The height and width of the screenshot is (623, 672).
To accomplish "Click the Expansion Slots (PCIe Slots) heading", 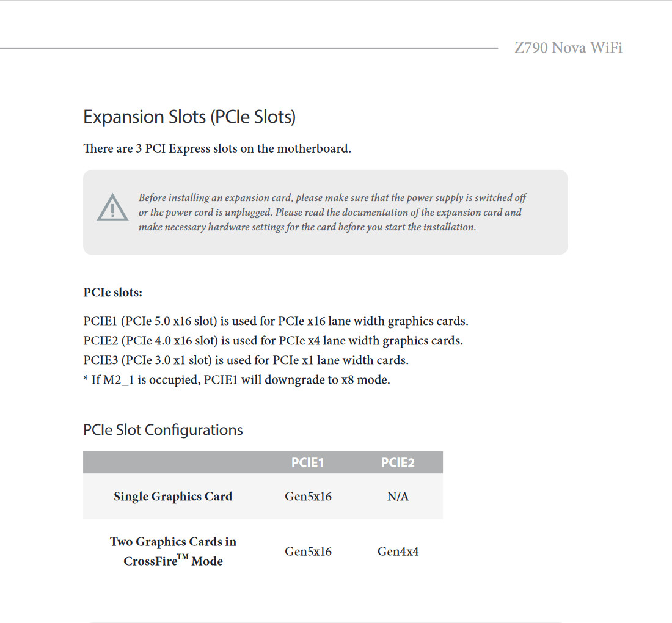I will pos(189,117).
